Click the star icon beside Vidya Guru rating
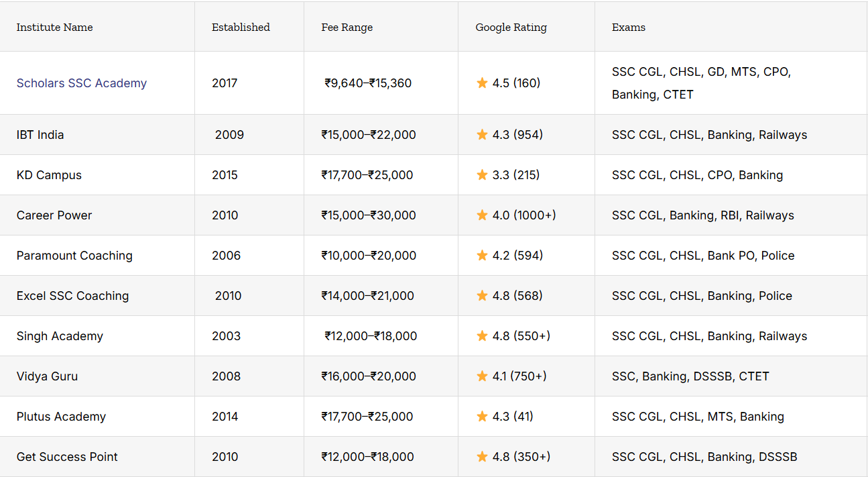This screenshot has width=868, height=477. (482, 376)
